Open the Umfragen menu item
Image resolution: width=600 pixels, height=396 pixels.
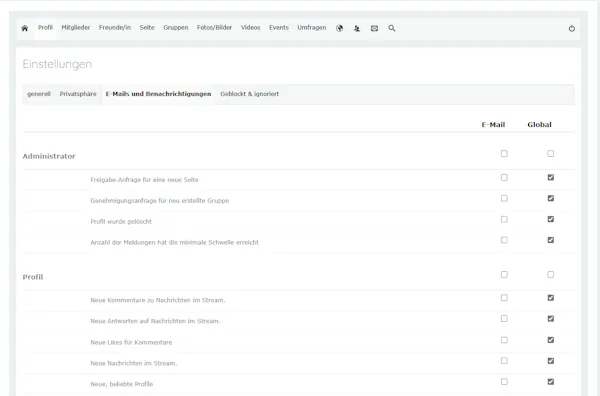312,28
